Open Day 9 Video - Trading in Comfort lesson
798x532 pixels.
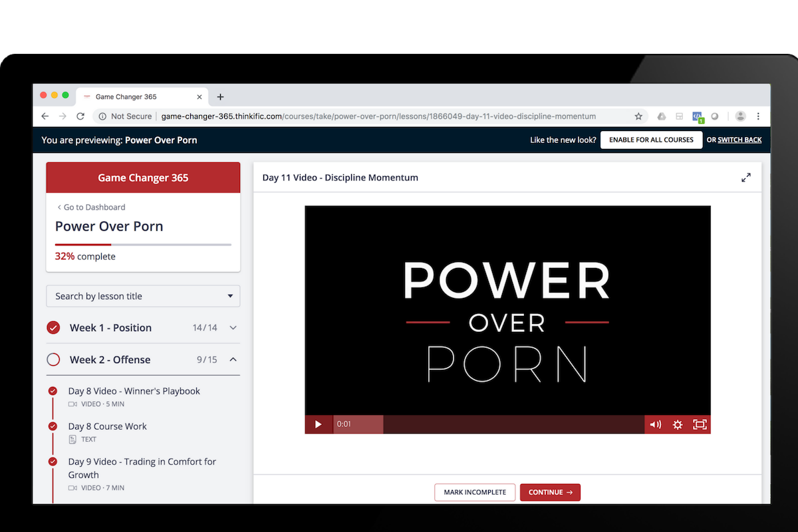(142, 468)
